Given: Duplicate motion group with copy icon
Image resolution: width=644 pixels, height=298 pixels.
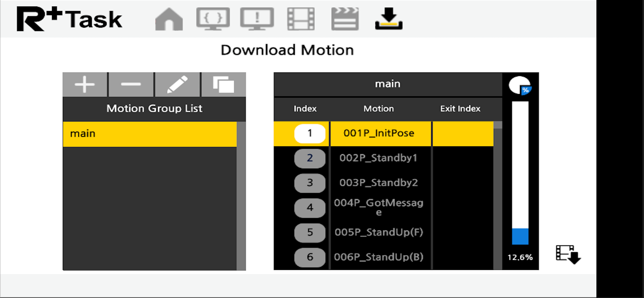Looking at the screenshot, I should click(x=224, y=84).
